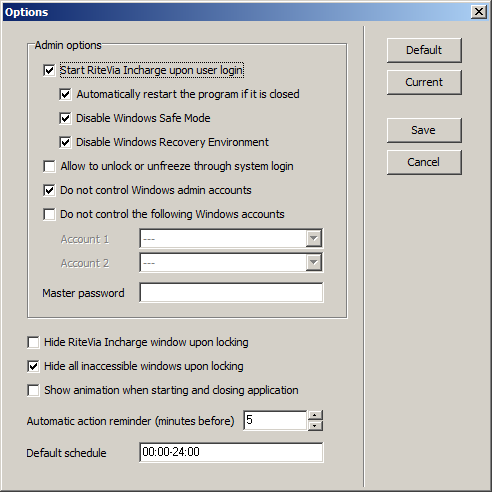Screen dimensions: 492x492
Task: Uncheck Do not control Windows admin accounts
Action: [x=49, y=190]
